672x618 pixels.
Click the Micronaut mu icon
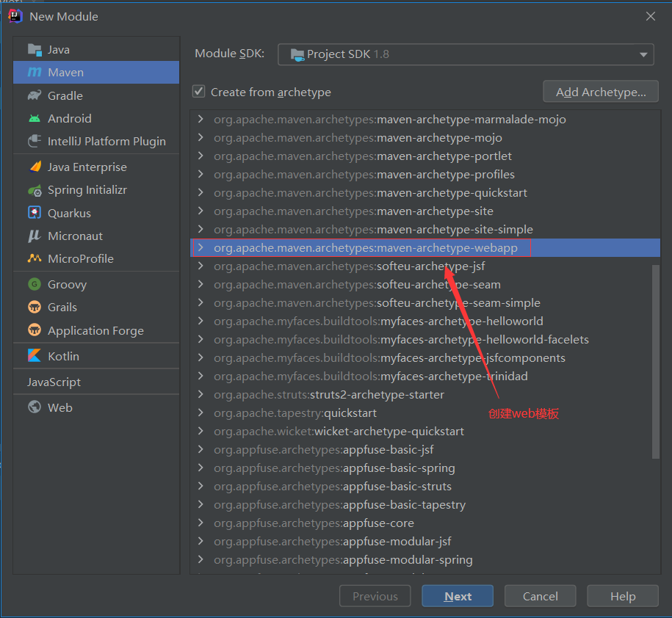pyautogui.click(x=34, y=236)
